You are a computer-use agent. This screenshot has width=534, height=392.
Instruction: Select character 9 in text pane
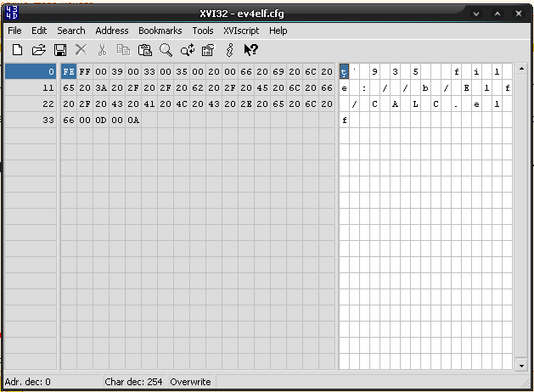[x=374, y=71]
